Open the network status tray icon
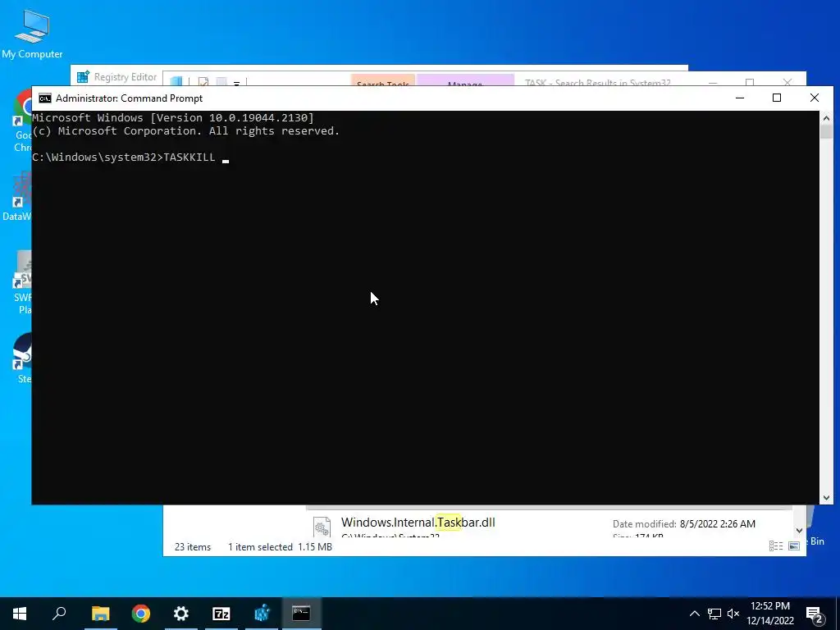840x630 pixels. (x=714, y=614)
